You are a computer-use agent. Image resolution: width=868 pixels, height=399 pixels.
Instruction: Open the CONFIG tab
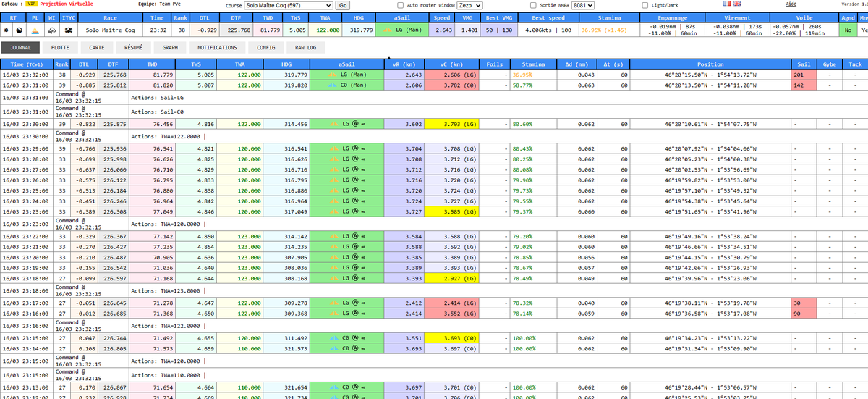click(x=266, y=48)
